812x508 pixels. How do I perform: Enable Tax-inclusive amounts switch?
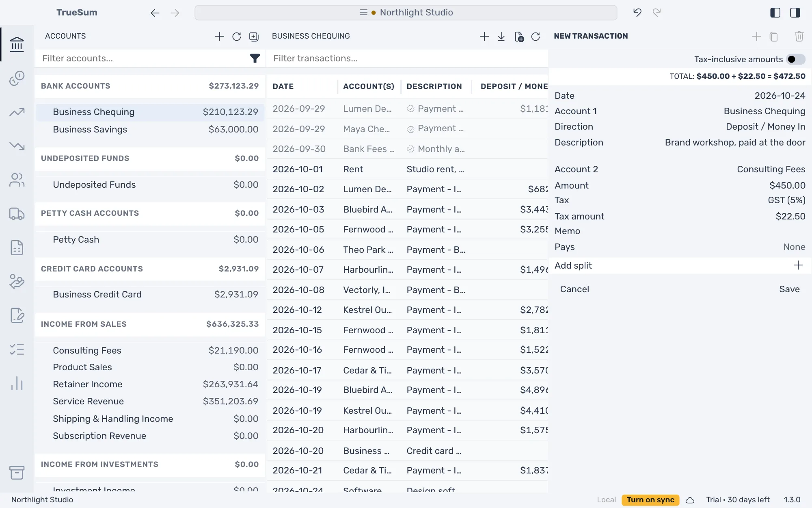coord(796,59)
